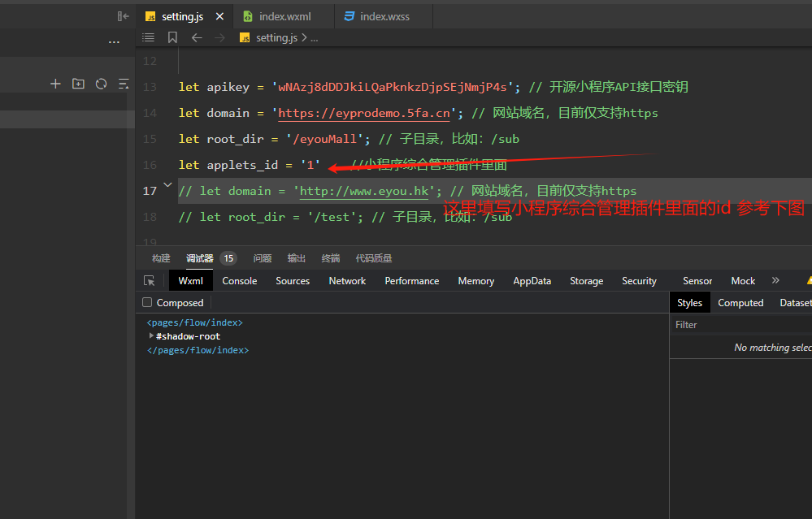
Task: Collapse the sidebar panel icon
Action: pos(124,16)
